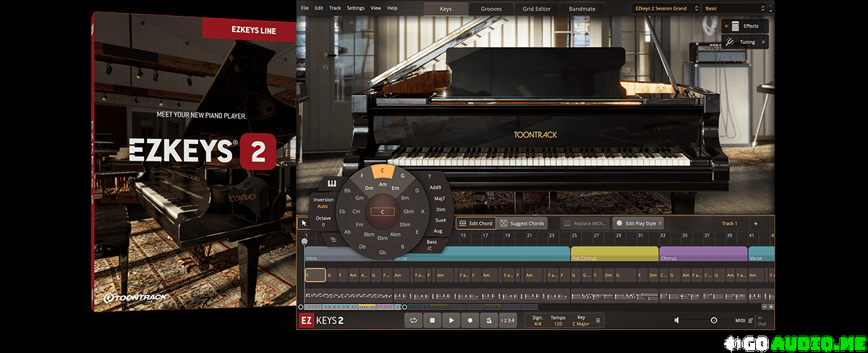Viewport: 868px width, 353px height.
Task: Click the Edit Chord button
Action: [x=476, y=224]
